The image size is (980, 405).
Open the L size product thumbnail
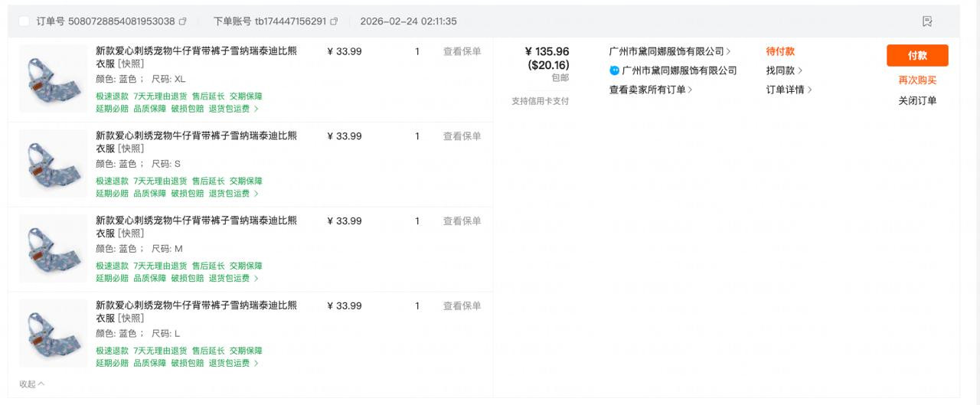52,334
